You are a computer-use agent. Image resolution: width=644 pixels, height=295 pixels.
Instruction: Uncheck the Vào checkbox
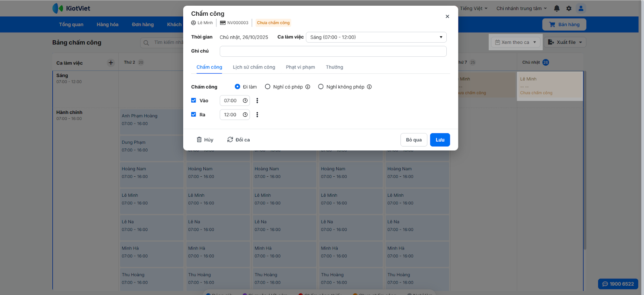coord(194,100)
